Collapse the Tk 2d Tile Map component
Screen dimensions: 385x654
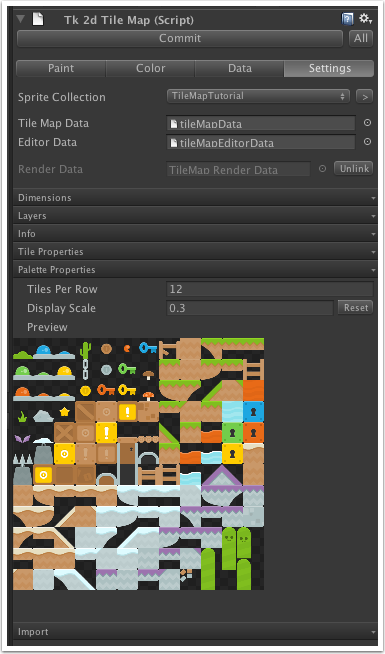20,19
